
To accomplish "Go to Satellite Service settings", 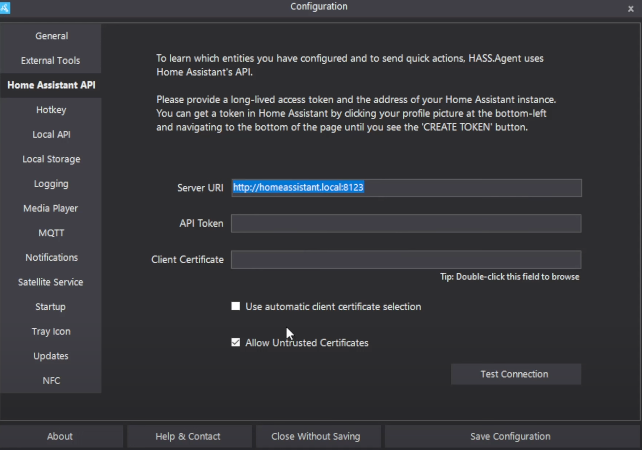I will click(51, 282).
